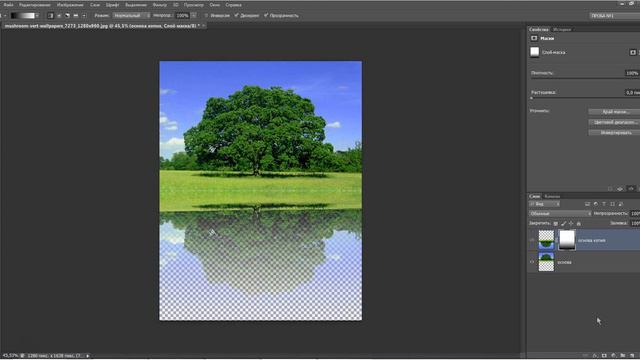Click the Маски icon in Properties panel
Viewport: 640px width, 360px height.
[534, 38]
